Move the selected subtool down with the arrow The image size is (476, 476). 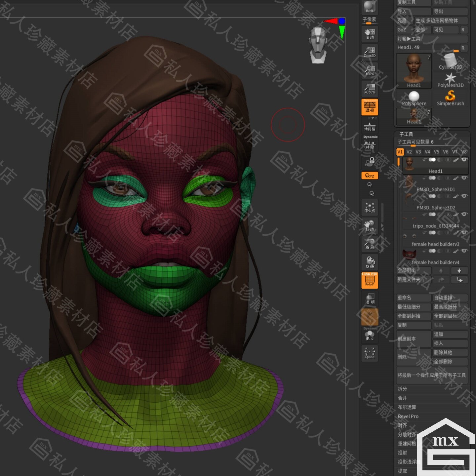click(x=459, y=271)
